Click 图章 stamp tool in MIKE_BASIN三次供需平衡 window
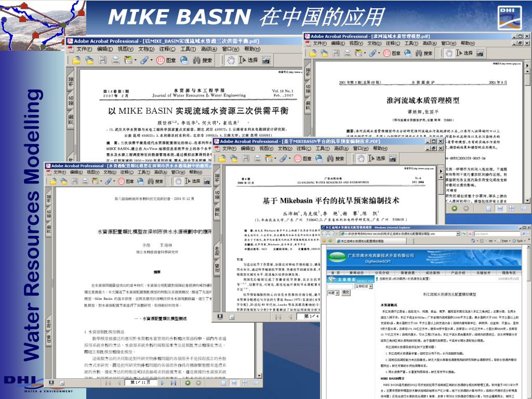 [166, 60]
